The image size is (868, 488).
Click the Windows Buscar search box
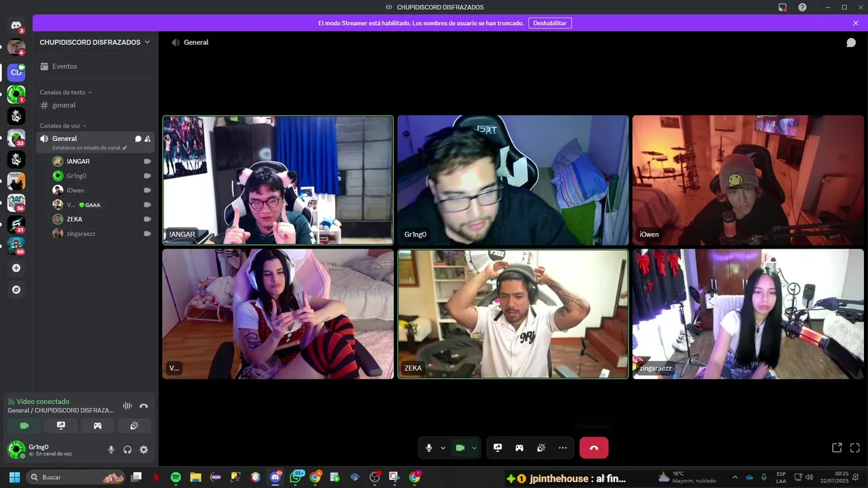pos(76,477)
